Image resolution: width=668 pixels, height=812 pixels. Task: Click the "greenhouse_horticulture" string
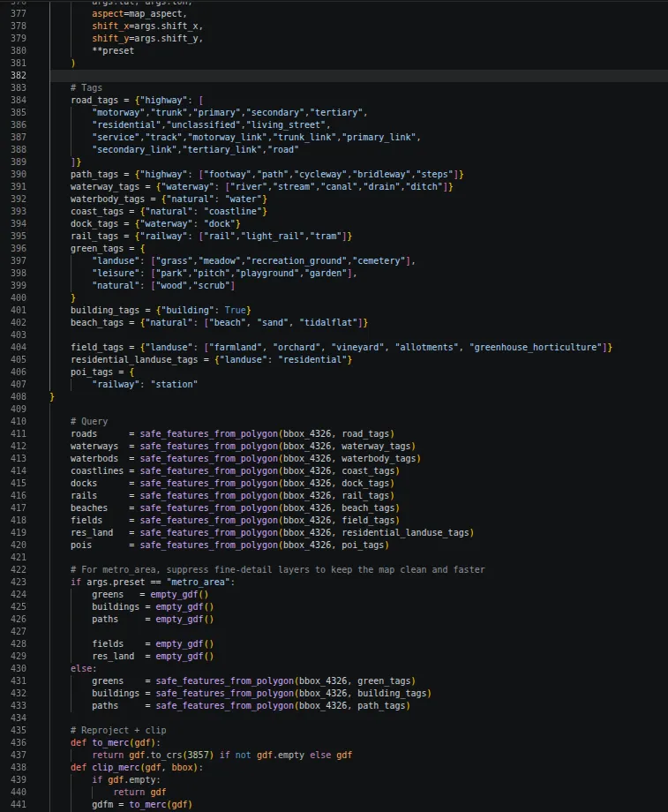(536, 348)
